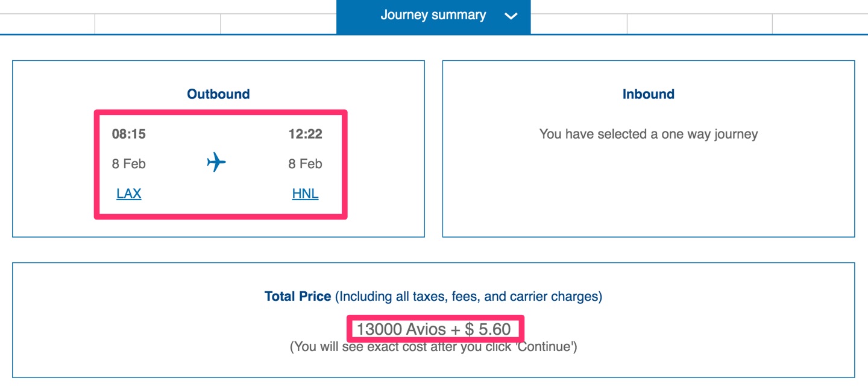The height and width of the screenshot is (389, 868).
Task: Click the Outbound heading
Action: pos(218,94)
